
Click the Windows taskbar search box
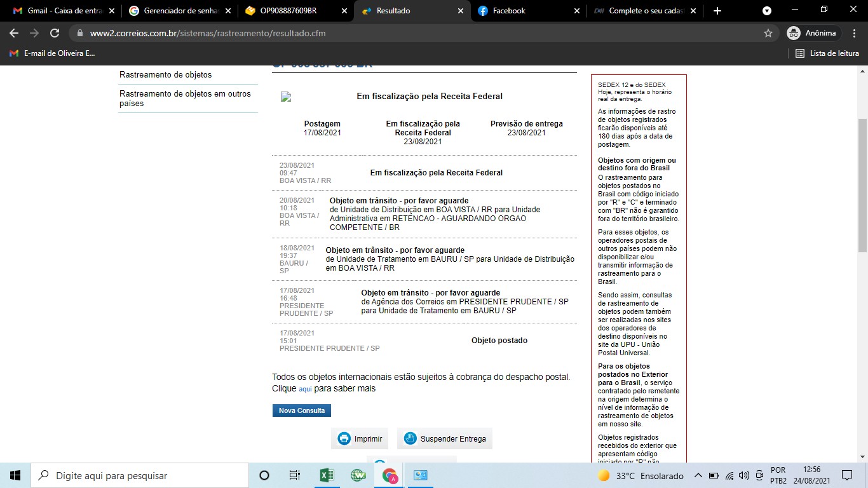click(140, 475)
